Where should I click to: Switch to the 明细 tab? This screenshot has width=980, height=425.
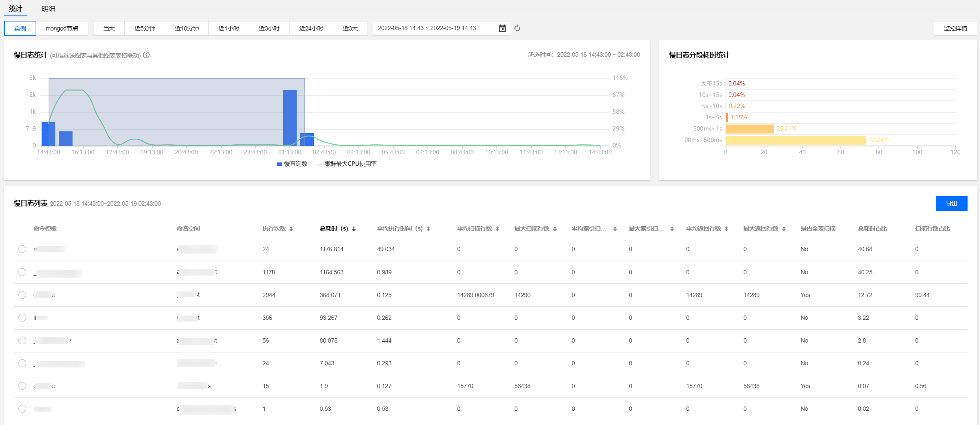point(48,9)
